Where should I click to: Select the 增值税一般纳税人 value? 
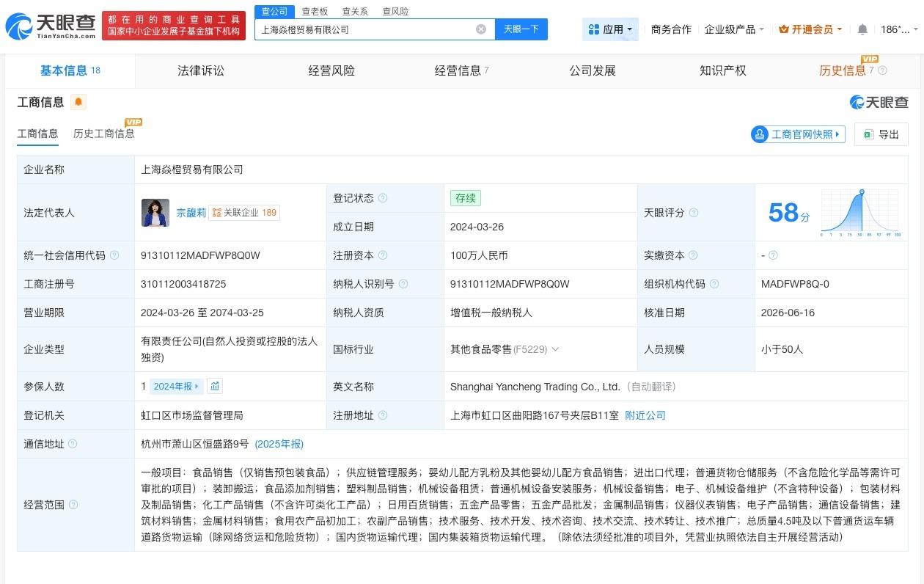[x=491, y=313]
